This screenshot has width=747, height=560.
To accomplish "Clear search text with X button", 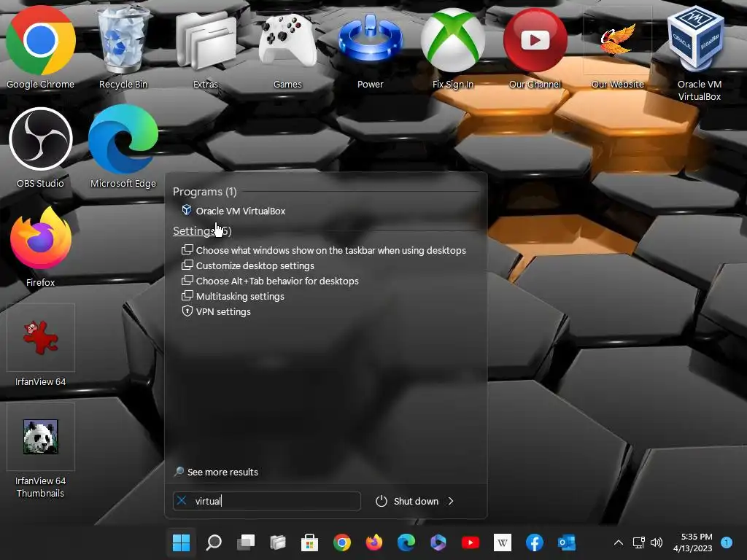I will (182, 500).
